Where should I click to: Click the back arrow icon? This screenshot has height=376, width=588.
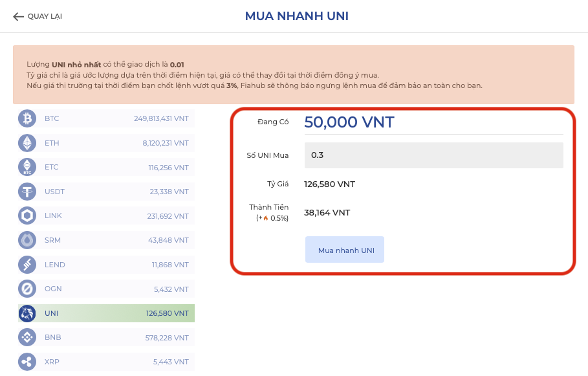pyautogui.click(x=18, y=17)
